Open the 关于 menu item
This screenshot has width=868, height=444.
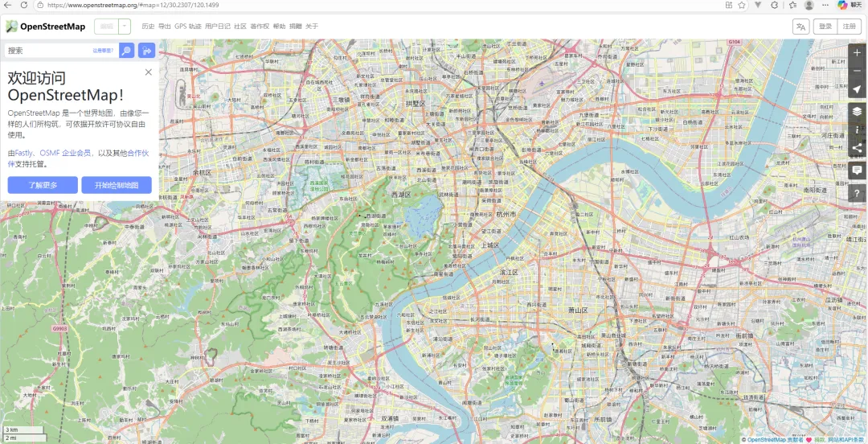pos(312,26)
